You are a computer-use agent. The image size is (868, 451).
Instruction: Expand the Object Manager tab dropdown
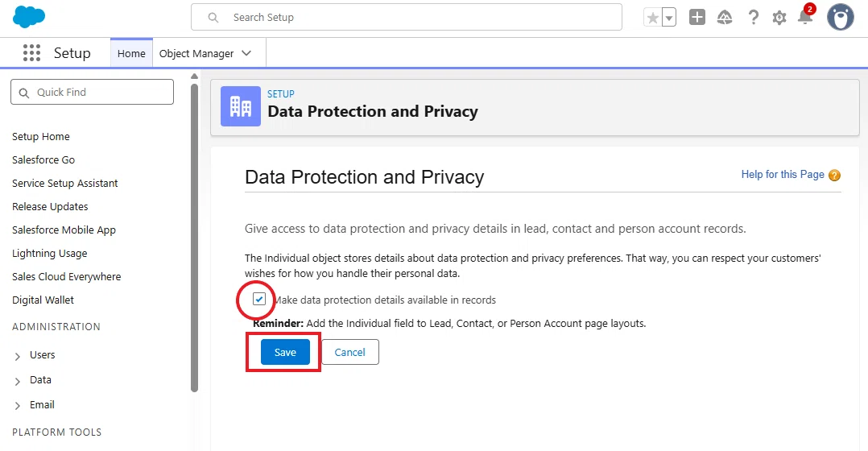[x=247, y=53]
